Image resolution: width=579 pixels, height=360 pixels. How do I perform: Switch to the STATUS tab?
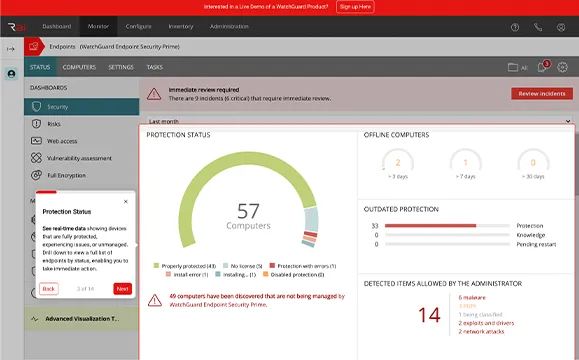(40, 67)
